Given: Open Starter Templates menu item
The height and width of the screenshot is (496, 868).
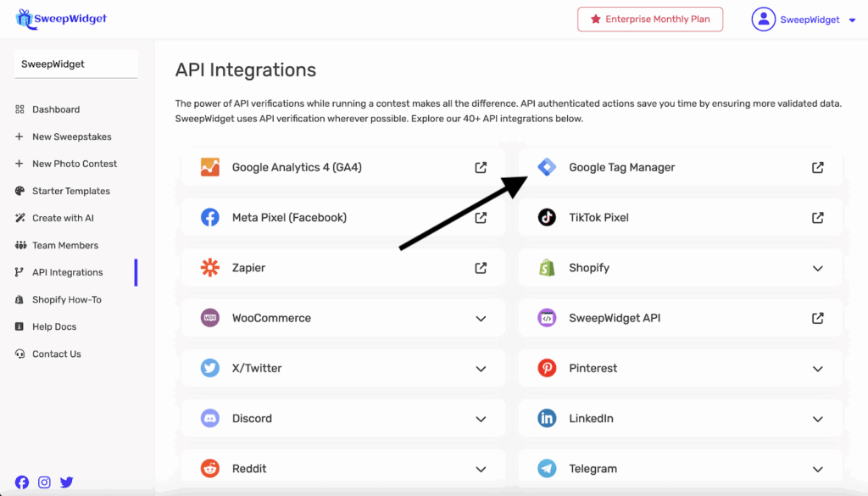Looking at the screenshot, I should (71, 191).
